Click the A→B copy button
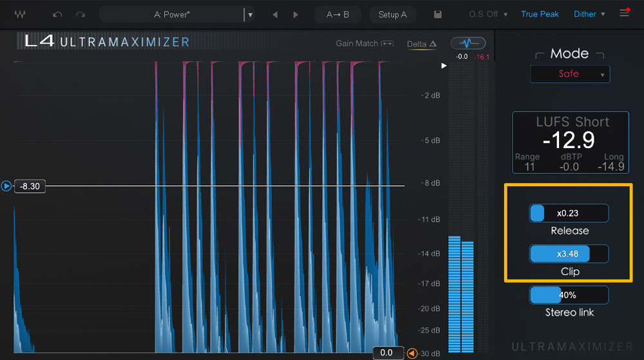 tap(338, 14)
